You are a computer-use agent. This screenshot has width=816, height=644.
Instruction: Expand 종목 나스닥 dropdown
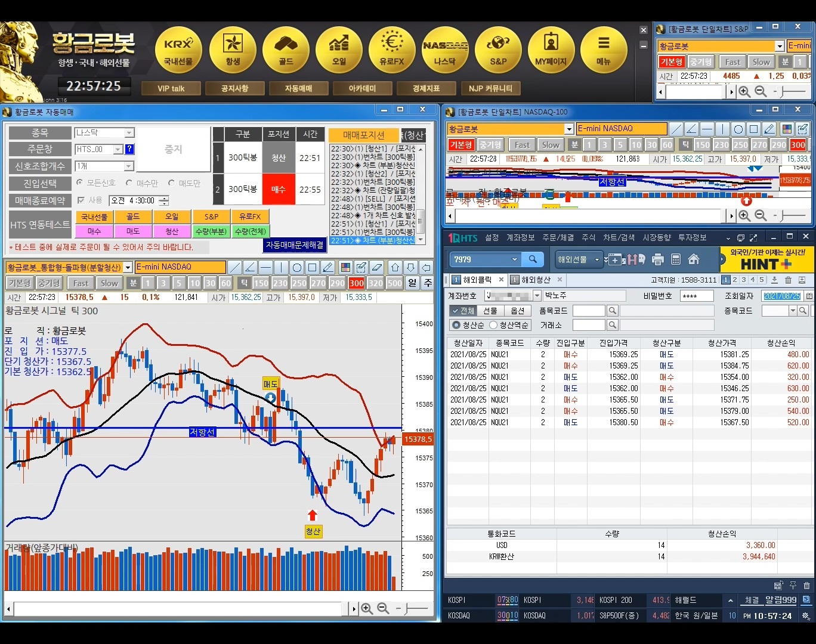tap(129, 133)
